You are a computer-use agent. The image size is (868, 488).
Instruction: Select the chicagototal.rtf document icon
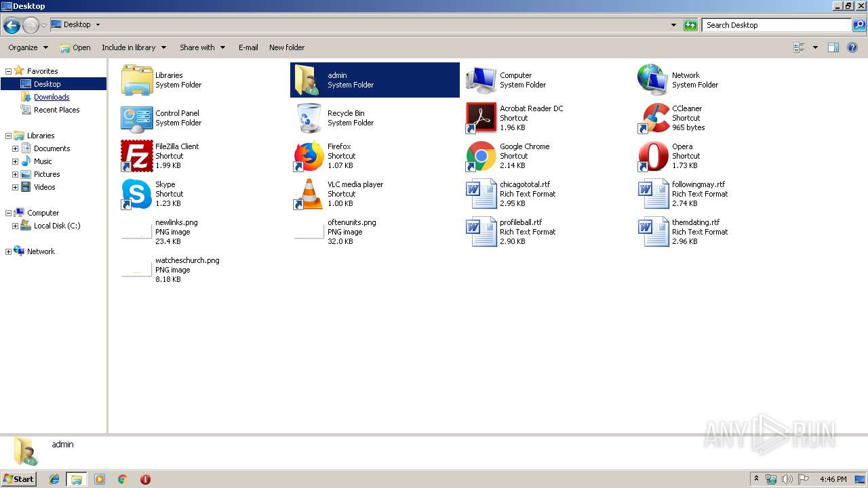tap(481, 194)
